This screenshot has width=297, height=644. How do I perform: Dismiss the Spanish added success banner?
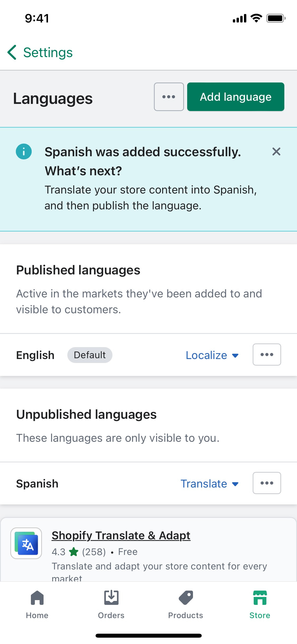[276, 151]
